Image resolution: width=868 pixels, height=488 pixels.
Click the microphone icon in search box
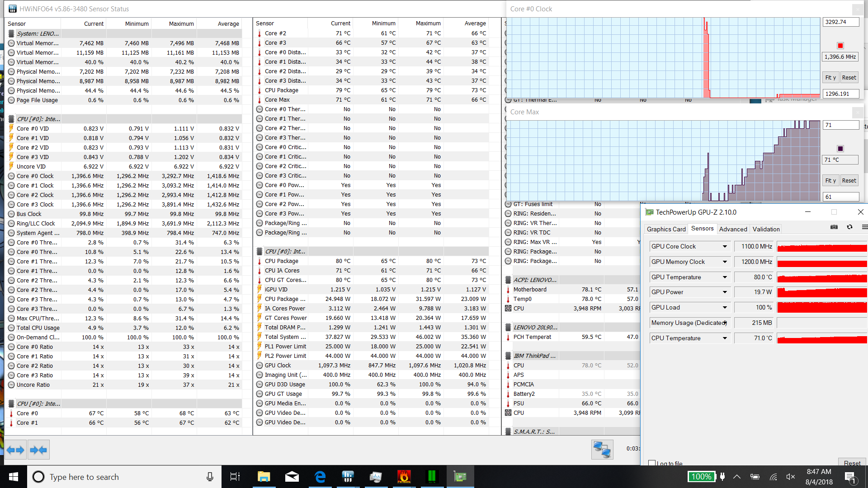coord(210,477)
